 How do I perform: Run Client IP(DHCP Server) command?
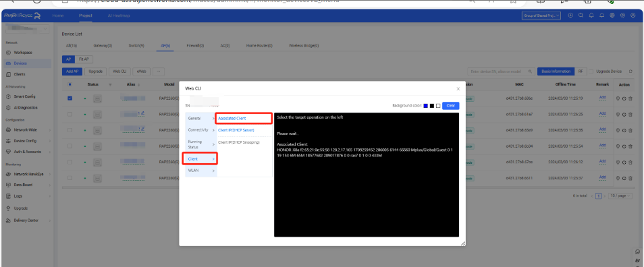point(236,130)
